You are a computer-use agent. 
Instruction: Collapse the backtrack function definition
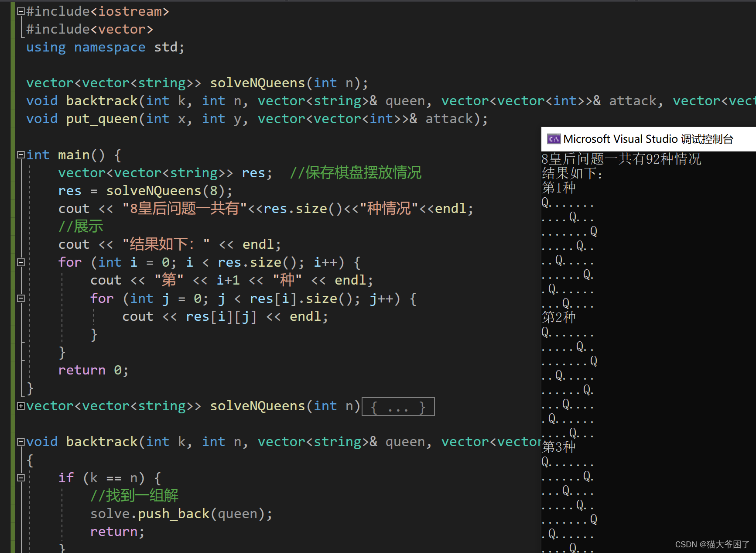pos(21,442)
